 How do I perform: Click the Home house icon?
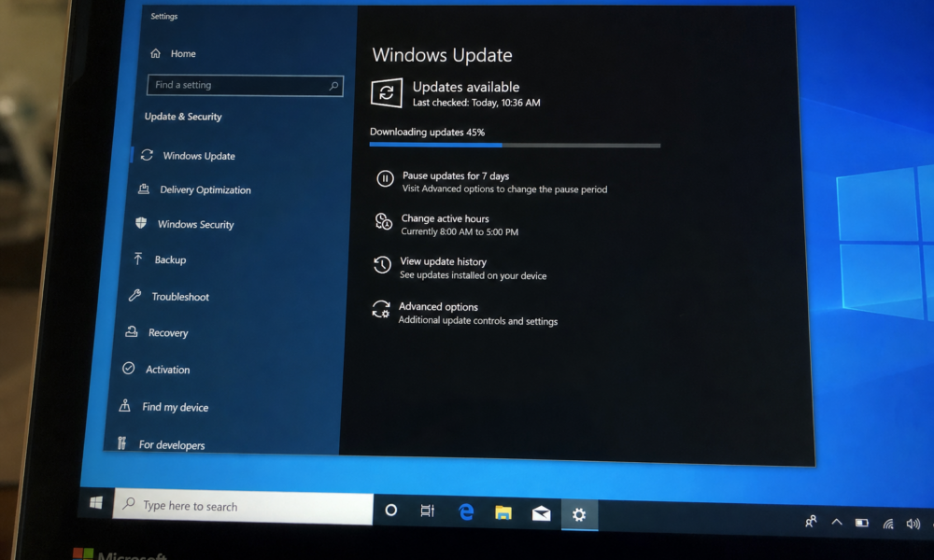155,53
